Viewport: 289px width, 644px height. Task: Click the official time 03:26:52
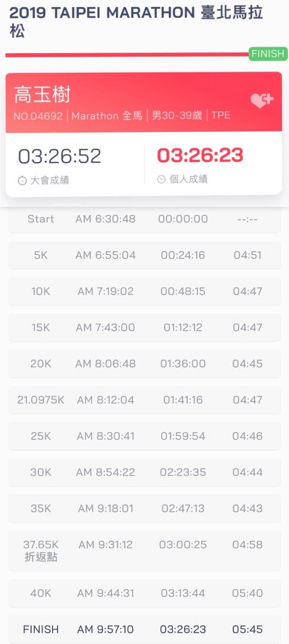pyautogui.click(x=60, y=156)
